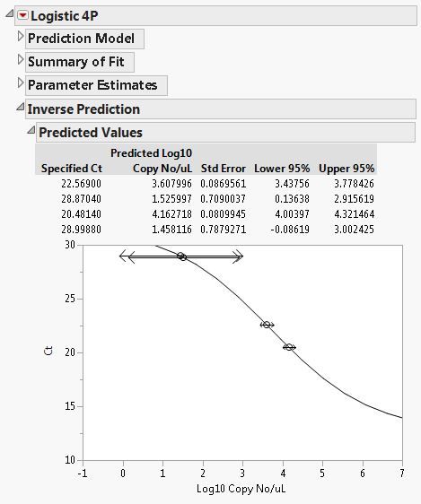Expand the Prediction Model section
421x504 pixels.
pos(21,37)
